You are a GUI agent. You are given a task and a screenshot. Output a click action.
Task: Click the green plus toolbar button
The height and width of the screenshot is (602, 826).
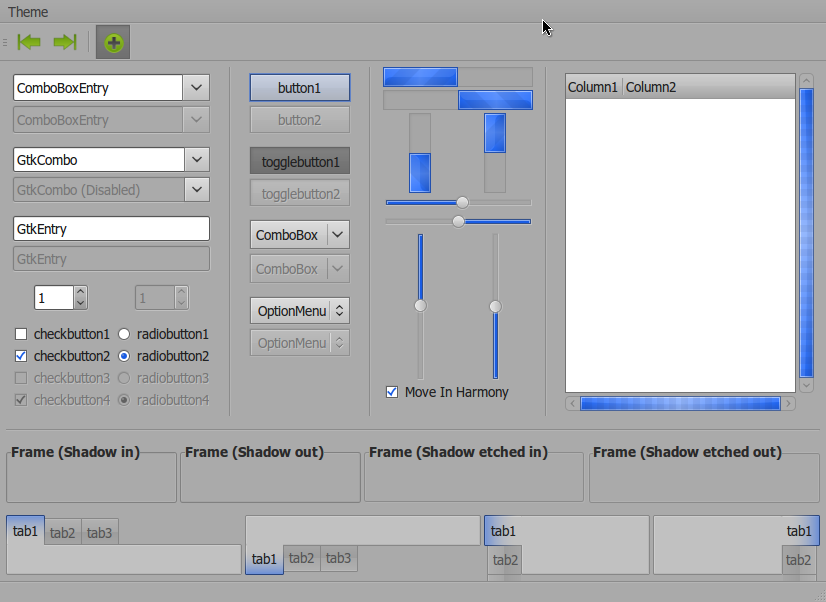[113, 42]
